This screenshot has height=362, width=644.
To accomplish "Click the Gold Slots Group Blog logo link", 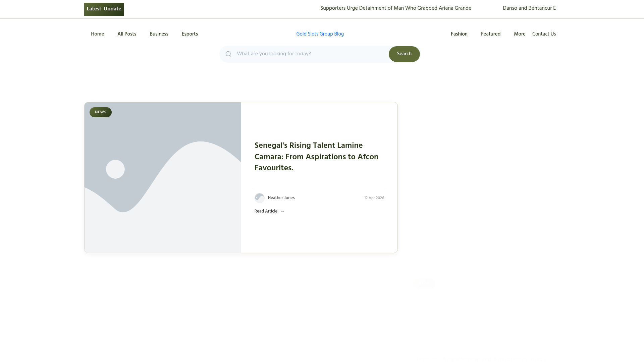I will pos(320,34).
